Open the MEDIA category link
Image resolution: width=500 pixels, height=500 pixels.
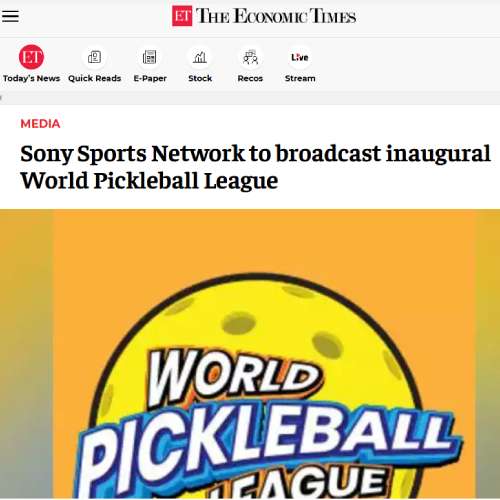(40, 124)
